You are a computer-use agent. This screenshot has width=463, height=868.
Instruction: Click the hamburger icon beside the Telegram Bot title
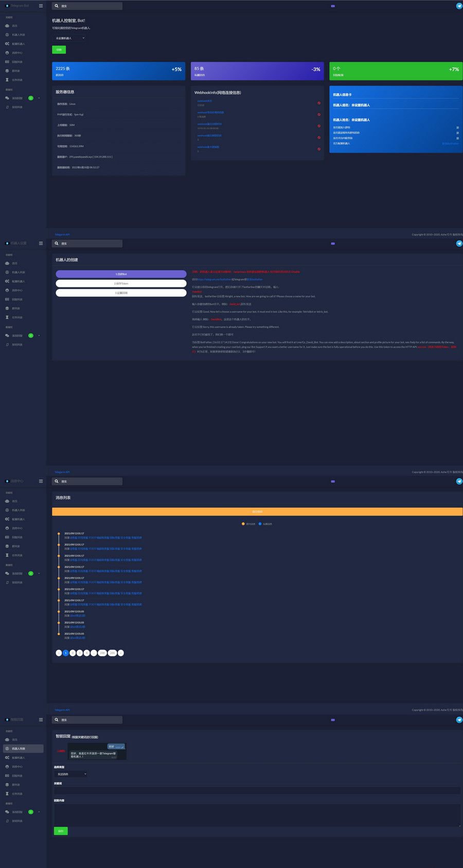(41, 6)
